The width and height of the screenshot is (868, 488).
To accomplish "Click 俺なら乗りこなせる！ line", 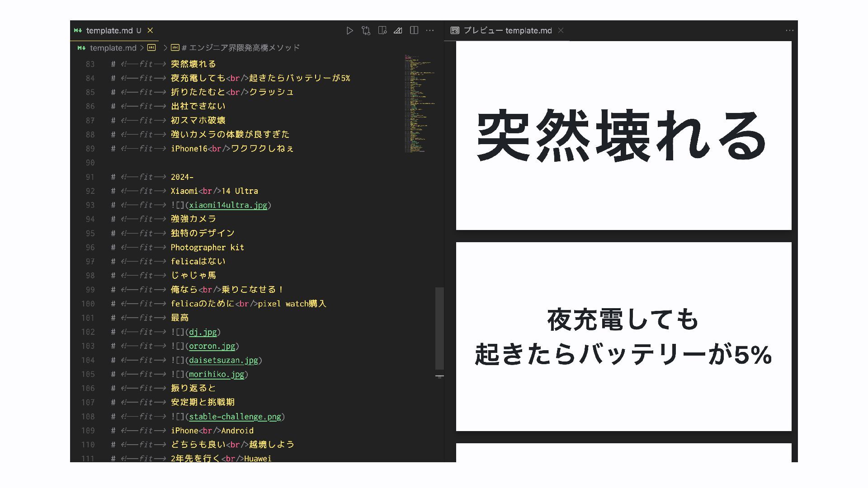I will pos(228,290).
